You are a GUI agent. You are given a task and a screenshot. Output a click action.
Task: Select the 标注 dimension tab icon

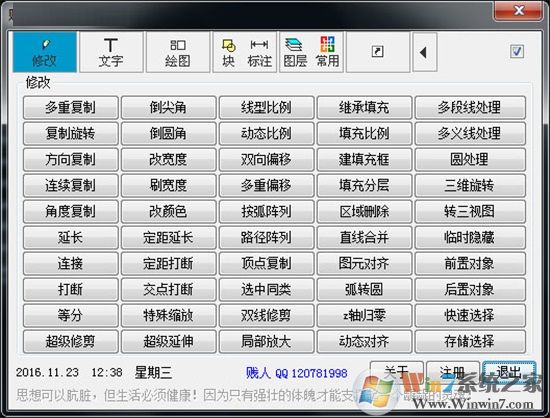click(x=260, y=53)
